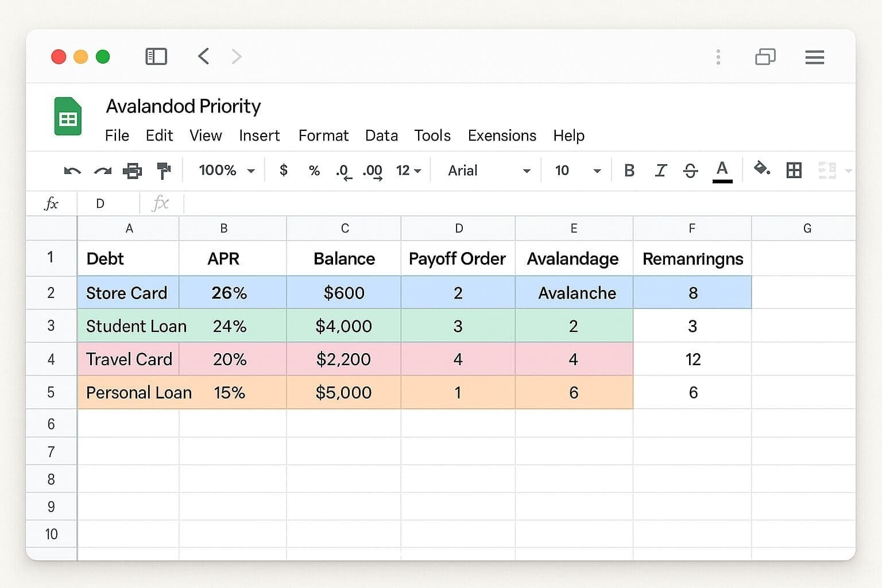Expand the font size 10 dropdown
The width and height of the screenshot is (882, 588).
577,171
